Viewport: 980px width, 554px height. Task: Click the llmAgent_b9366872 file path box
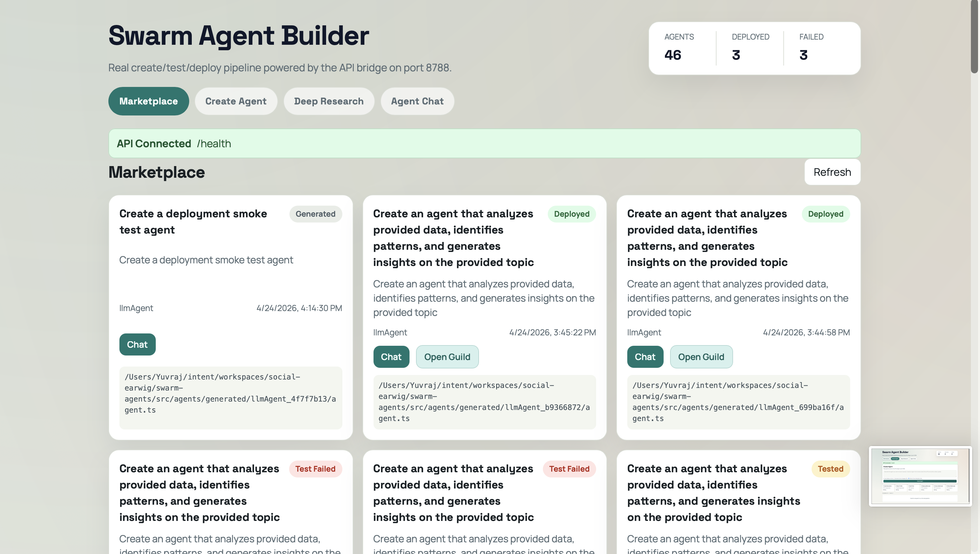click(x=484, y=402)
